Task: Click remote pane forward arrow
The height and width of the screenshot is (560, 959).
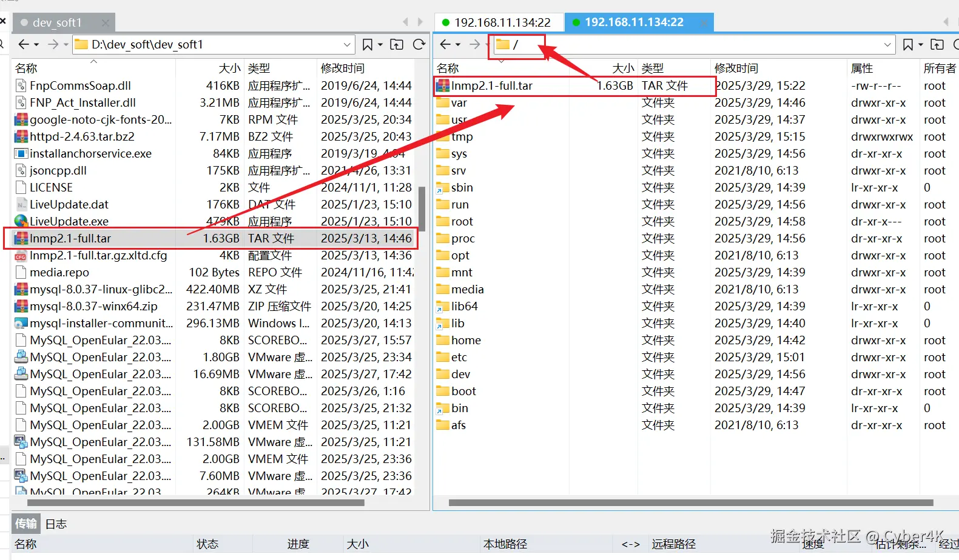Action: [x=474, y=44]
